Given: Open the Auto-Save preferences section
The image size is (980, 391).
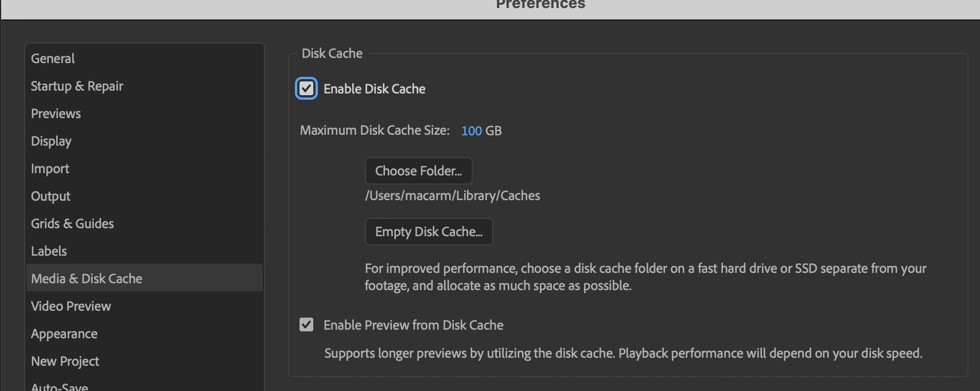Looking at the screenshot, I should tap(60, 386).
